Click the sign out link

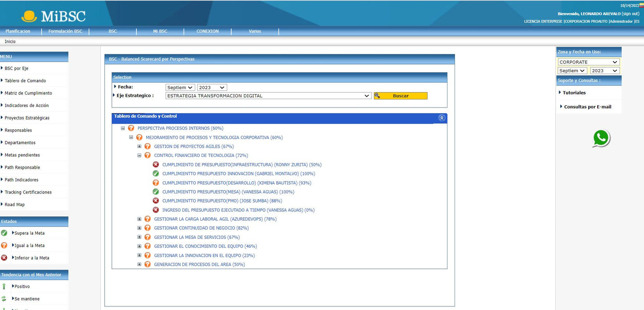(630, 14)
